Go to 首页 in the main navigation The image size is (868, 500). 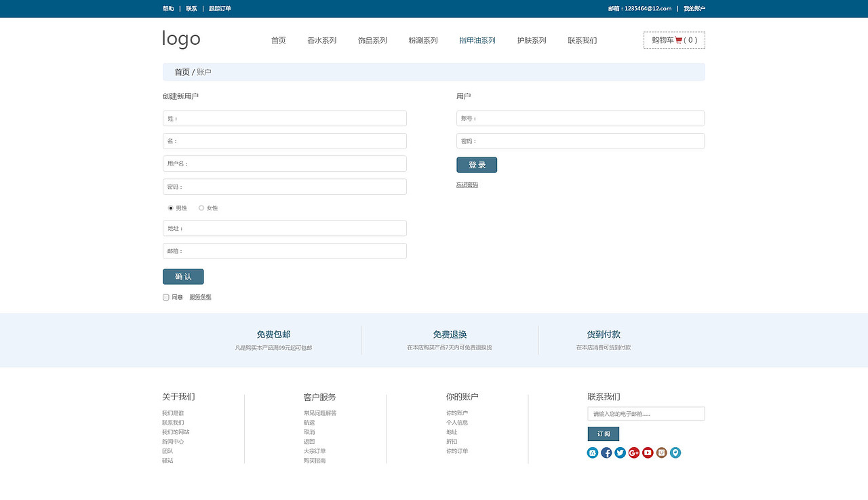[279, 41]
